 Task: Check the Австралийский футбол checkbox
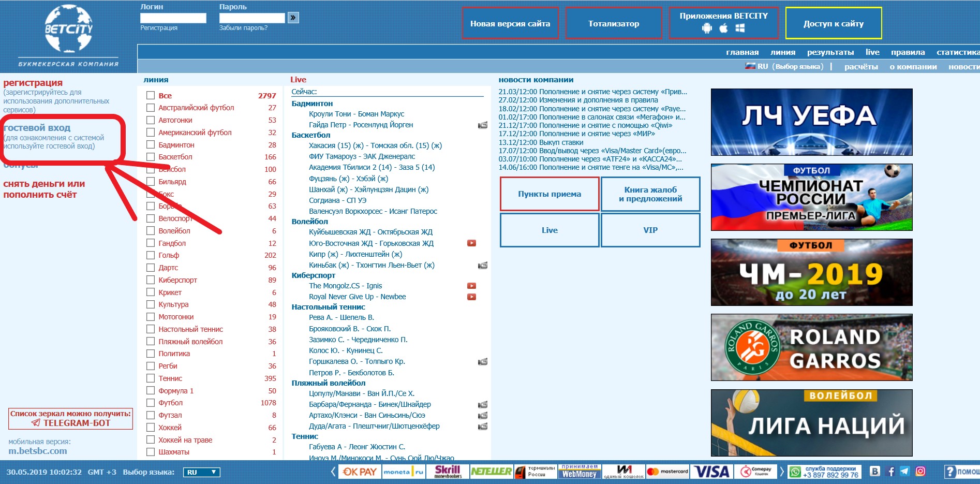[x=151, y=108]
